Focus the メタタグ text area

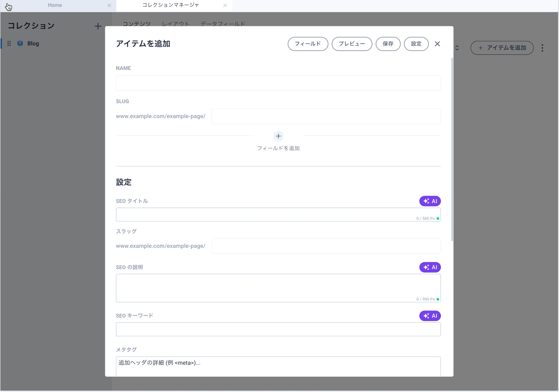tap(278, 366)
